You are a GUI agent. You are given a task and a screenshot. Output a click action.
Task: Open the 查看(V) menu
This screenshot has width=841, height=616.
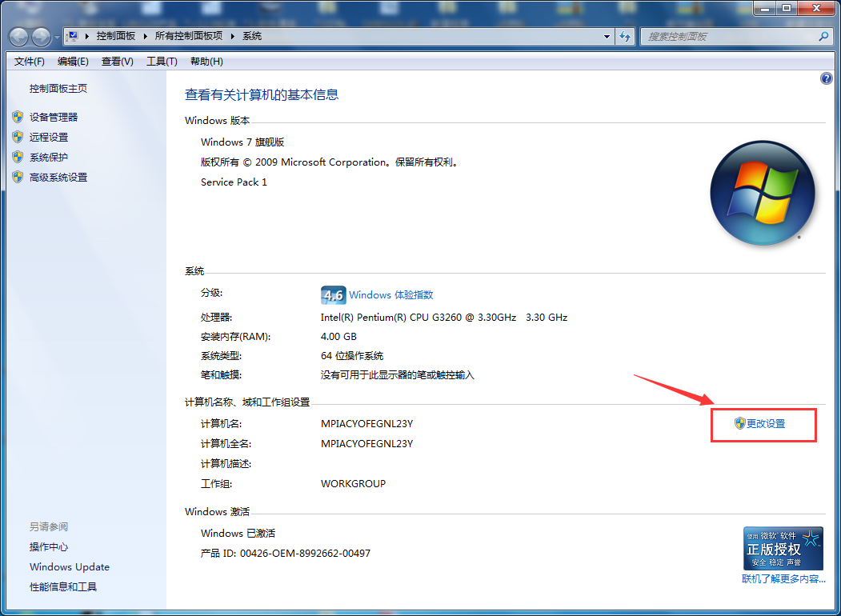(118, 61)
